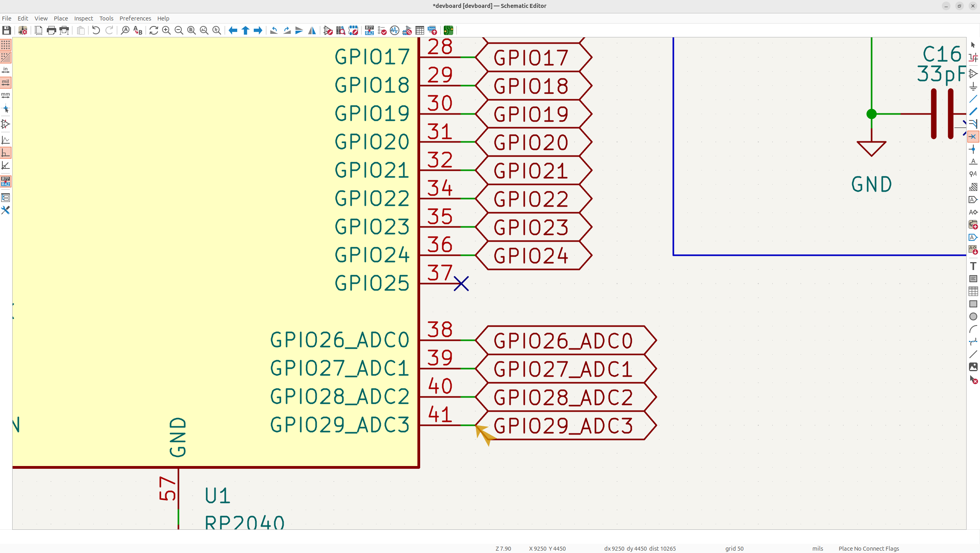Image resolution: width=980 pixels, height=553 pixels.
Task: Click Generate bill of materials icon
Action: (432, 30)
